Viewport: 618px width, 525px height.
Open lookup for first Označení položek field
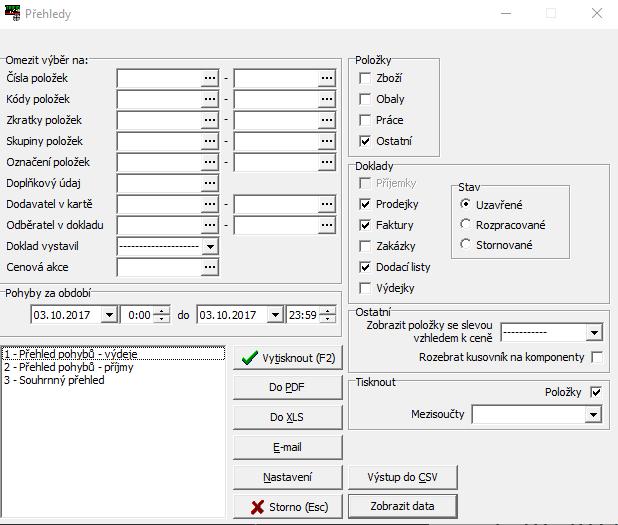pyautogui.click(x=210, y=162)
